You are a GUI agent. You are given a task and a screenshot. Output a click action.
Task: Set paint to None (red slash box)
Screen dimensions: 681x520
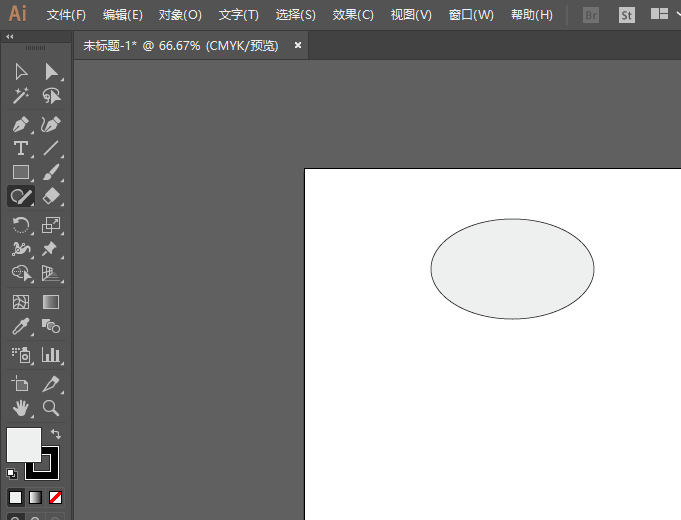coord(56,497)
